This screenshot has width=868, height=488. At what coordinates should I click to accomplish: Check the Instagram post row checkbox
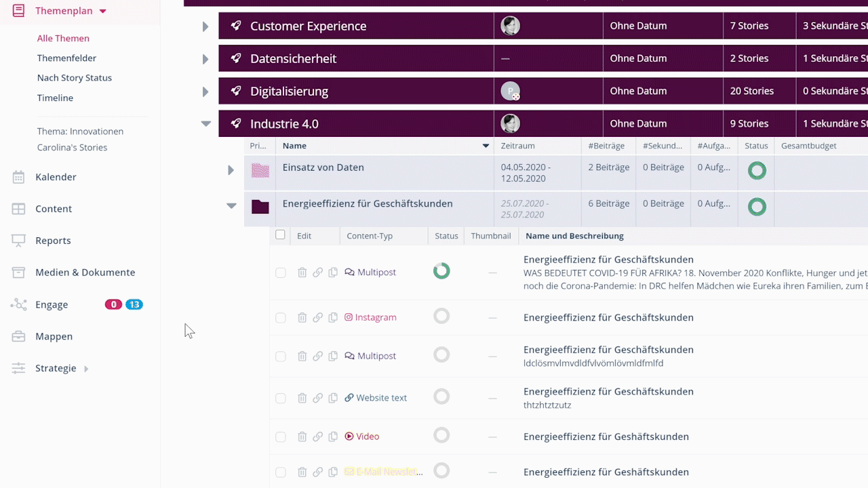281,318
